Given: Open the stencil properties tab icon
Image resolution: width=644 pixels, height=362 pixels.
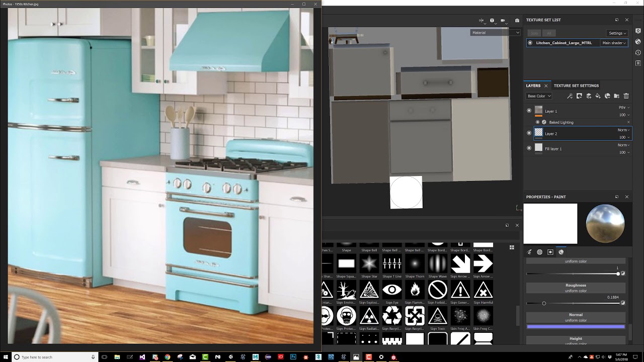Looking at the screenshot, I should [x=550, y=252].
